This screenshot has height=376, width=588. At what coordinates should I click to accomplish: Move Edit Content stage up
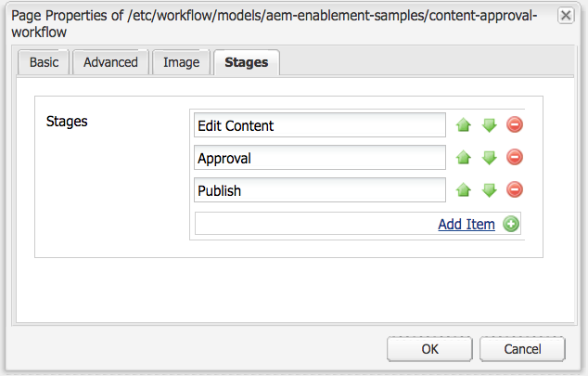tap(464, 125)
